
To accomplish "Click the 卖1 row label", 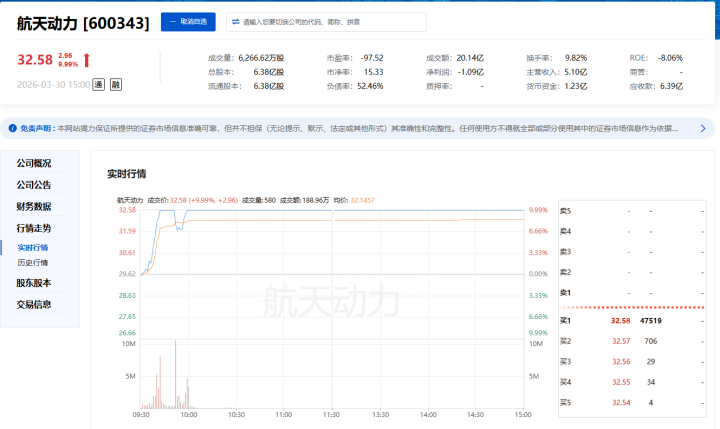I will (565, 293).
